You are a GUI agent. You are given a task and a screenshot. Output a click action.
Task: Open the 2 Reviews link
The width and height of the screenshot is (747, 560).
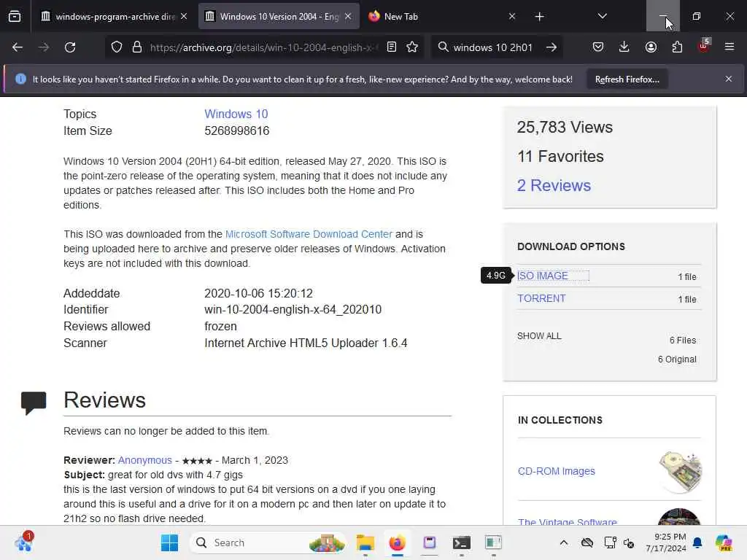tap(554, 186)
